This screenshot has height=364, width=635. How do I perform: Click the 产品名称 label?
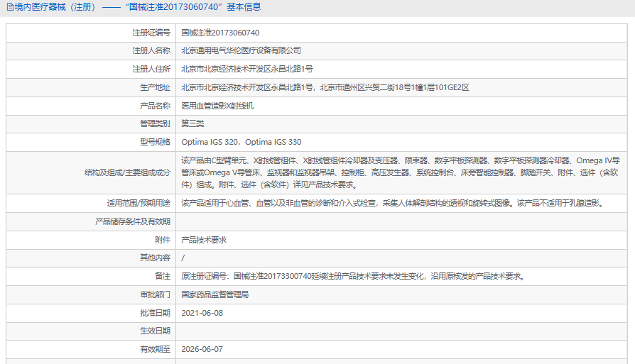point(155,106)
